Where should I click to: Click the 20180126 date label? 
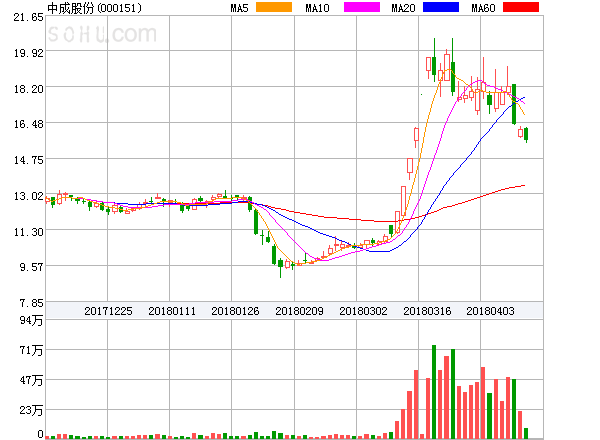[x=235, y=311]
